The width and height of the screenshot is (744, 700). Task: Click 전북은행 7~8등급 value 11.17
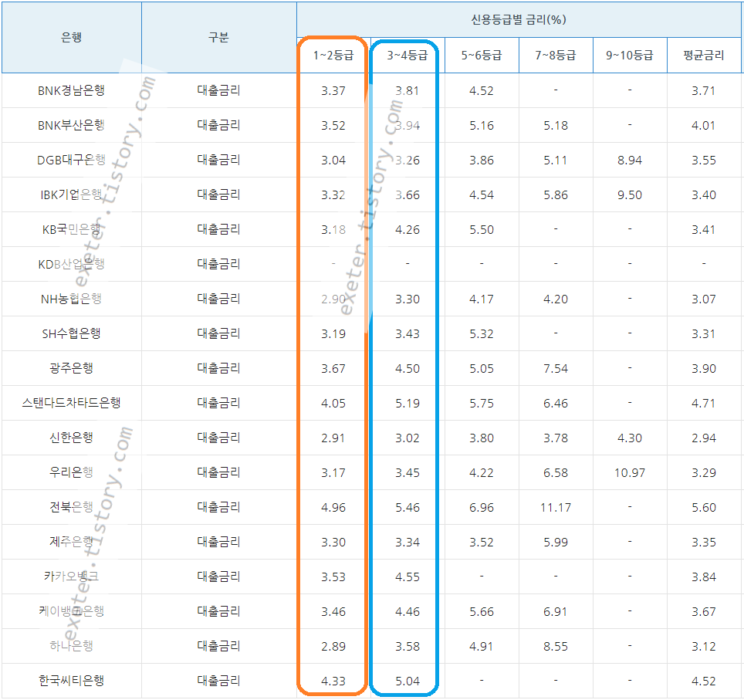pos(555,507)
